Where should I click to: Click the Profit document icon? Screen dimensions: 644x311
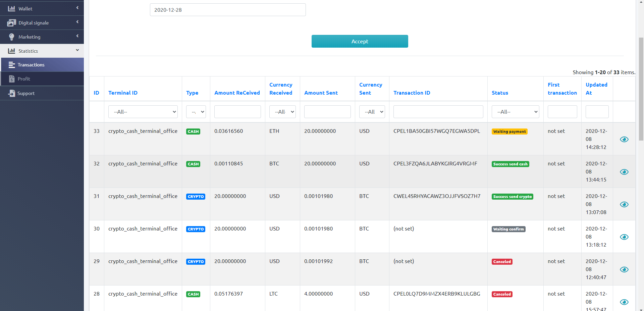pos(12,79)
